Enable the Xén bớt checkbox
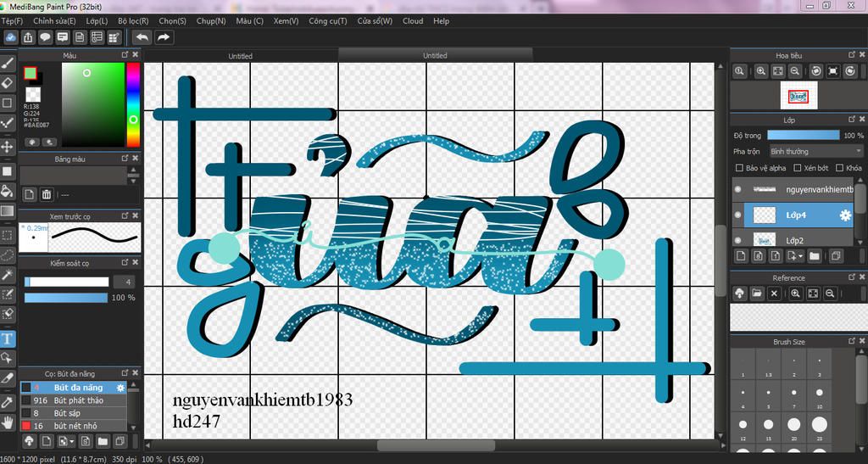Image resolution: width=868 pixels, height=464 pixels. click(798, 168)
